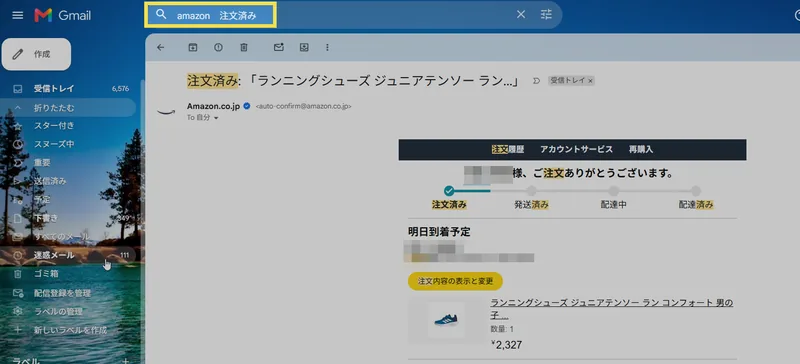Click the price ¥2,327
The image size is (800, 364).
(x=506, y=345)
